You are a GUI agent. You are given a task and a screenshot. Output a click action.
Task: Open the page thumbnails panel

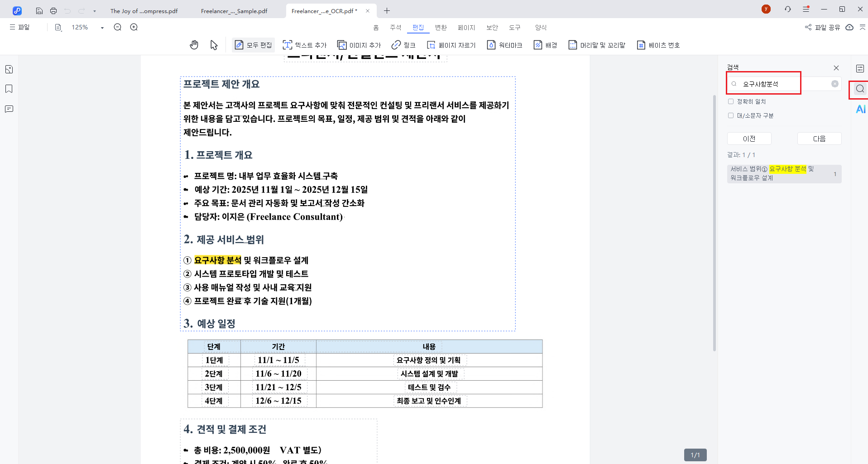[x=9, y=69]
